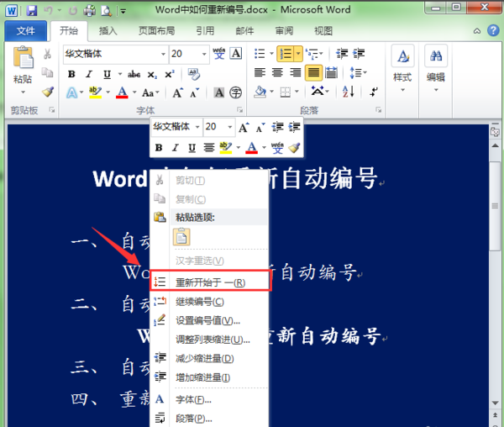Click the paragraph shading paint bucket
Image resolution: width=504 pixels, height=427 pixels.
point(260,92)
